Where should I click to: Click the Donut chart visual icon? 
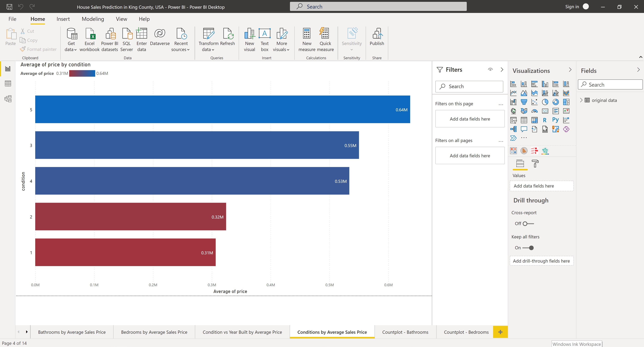(555, 102)
